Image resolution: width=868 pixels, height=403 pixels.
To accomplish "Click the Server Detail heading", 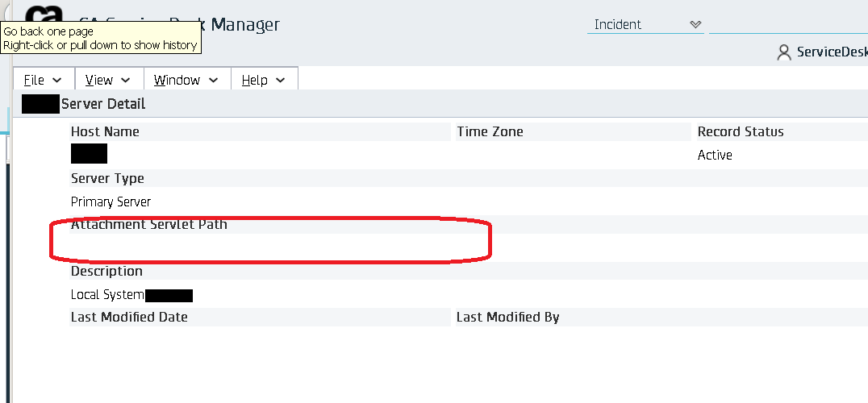I will point(103,104).
